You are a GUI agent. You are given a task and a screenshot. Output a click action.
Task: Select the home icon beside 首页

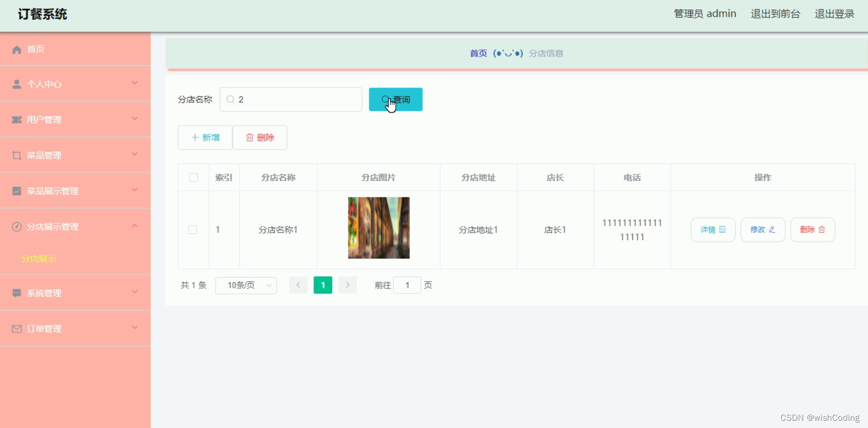click(x=17, y=49)
